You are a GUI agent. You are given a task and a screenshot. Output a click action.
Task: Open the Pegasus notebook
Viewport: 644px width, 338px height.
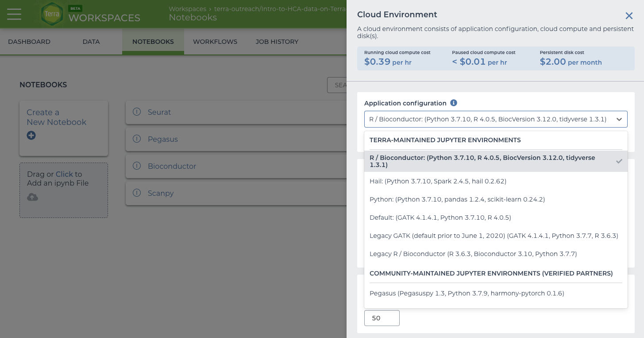pos(163,139)
